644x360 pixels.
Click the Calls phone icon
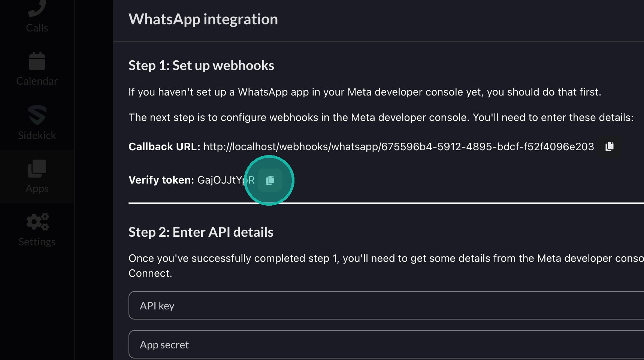point(37,8)
